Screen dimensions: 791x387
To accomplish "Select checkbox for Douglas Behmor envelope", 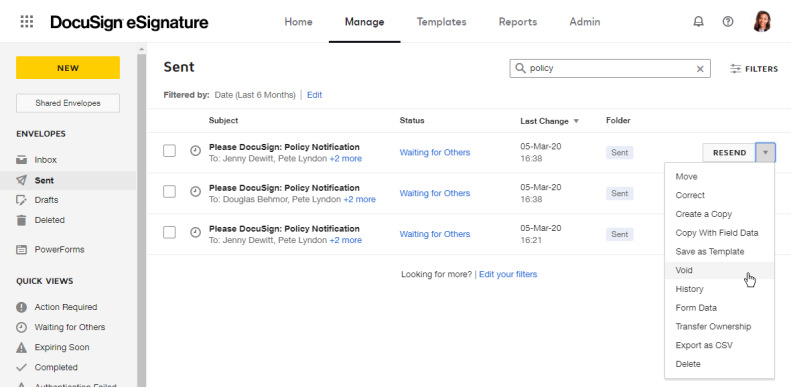I will coord(170,191).
